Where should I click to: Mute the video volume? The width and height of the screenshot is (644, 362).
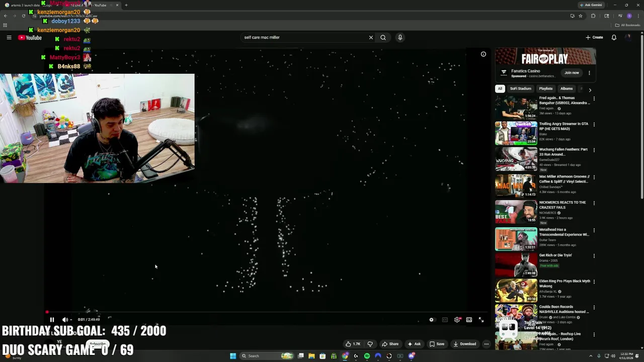[x=65, y=319]
